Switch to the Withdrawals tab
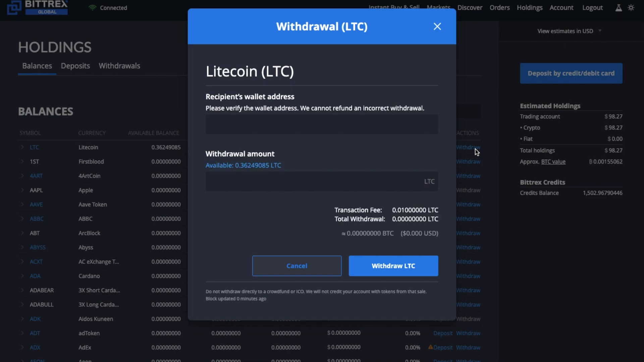 (120, 65)
